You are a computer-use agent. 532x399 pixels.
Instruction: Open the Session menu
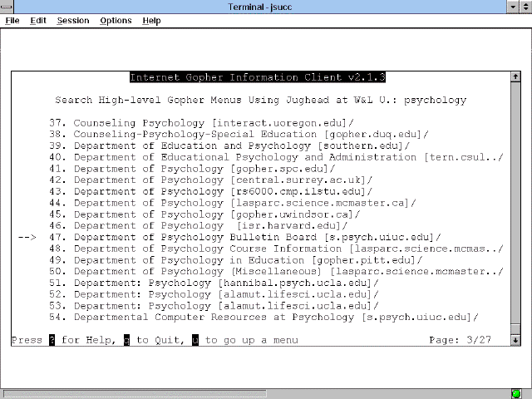click(73, 21)
